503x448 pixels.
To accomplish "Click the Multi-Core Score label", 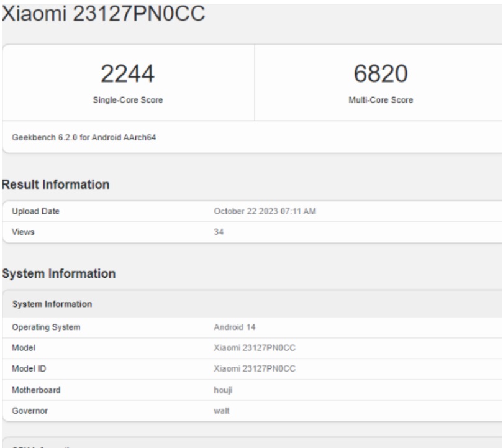I will click(381, 100).
